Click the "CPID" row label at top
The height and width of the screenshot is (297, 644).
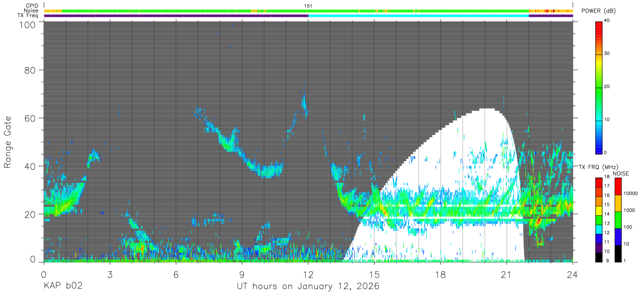pyautogui.click(x=31, y=6)
